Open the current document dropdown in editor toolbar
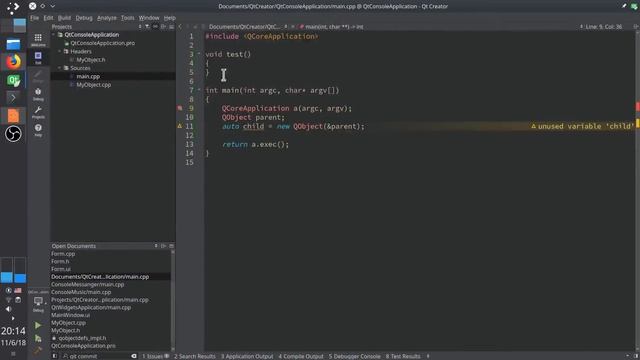Image resolution: width=640 pixels, height=360 pixels. click(x=247, y=27)
